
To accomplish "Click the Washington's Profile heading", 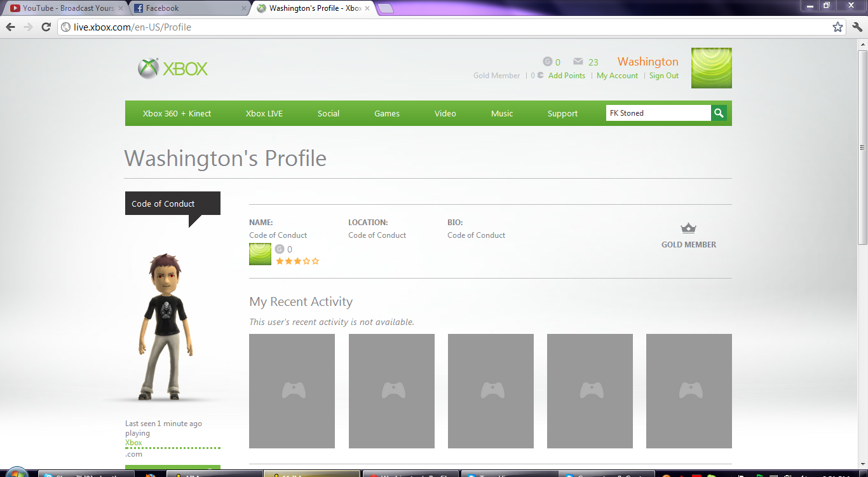I will [x=226, y=158].
